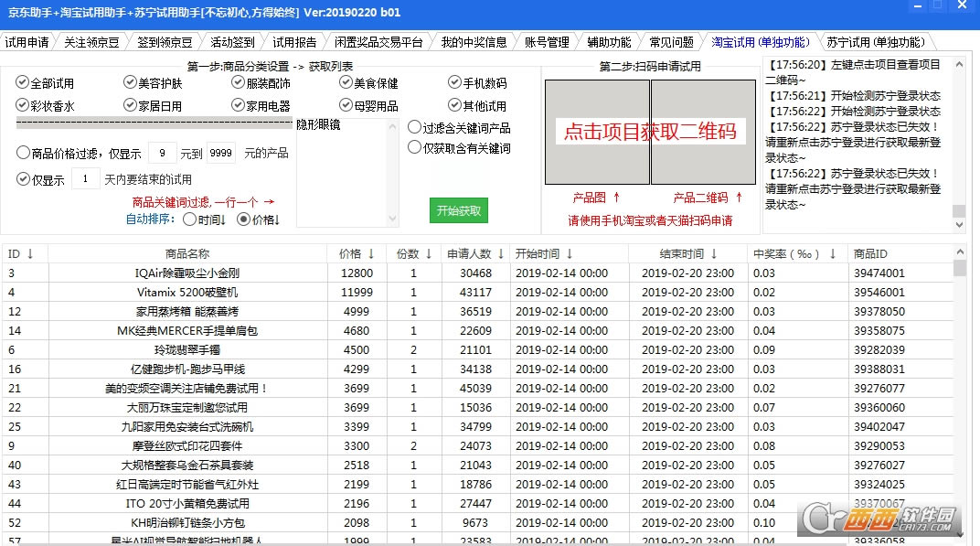The width and height of the screenshot is (980, 546).
Task: Toggle the 家居日用 checkbox
Action: click(x=130, y=105)
